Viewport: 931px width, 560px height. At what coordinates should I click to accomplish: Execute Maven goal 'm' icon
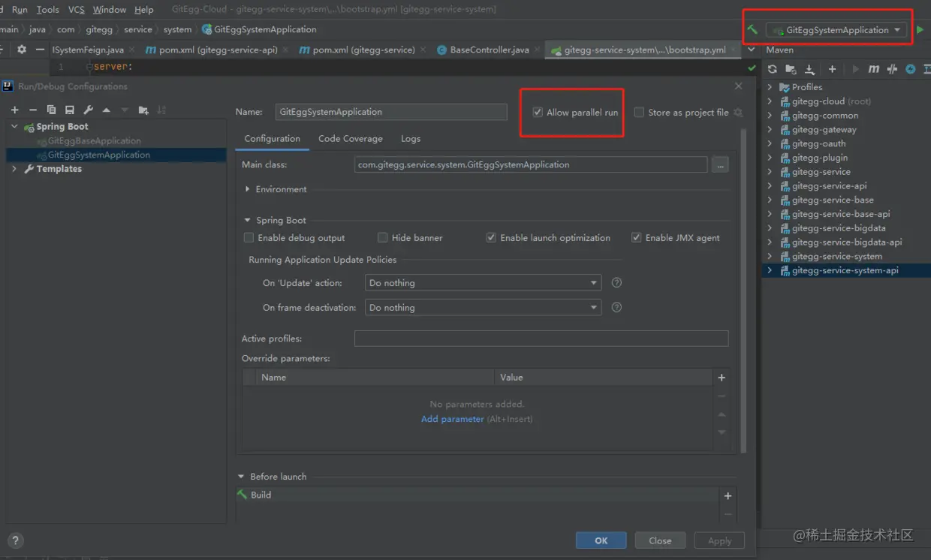point(873,69)
